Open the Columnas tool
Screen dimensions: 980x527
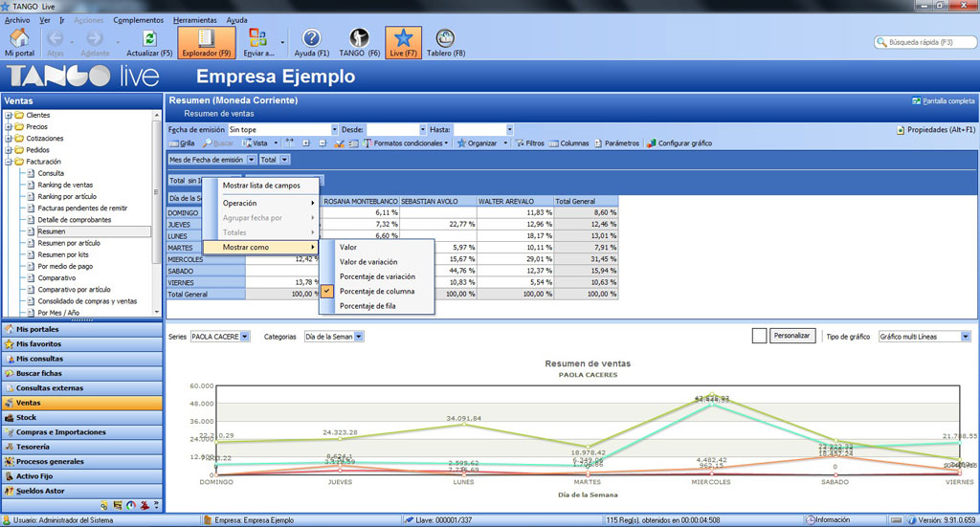pyautogui.click(x=568, y=143)
